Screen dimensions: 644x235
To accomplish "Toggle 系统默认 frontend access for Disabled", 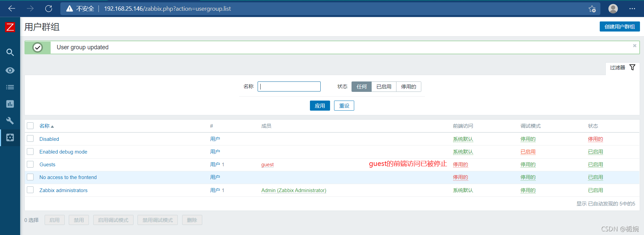I will pyautogui.click(x=463, y=139).
